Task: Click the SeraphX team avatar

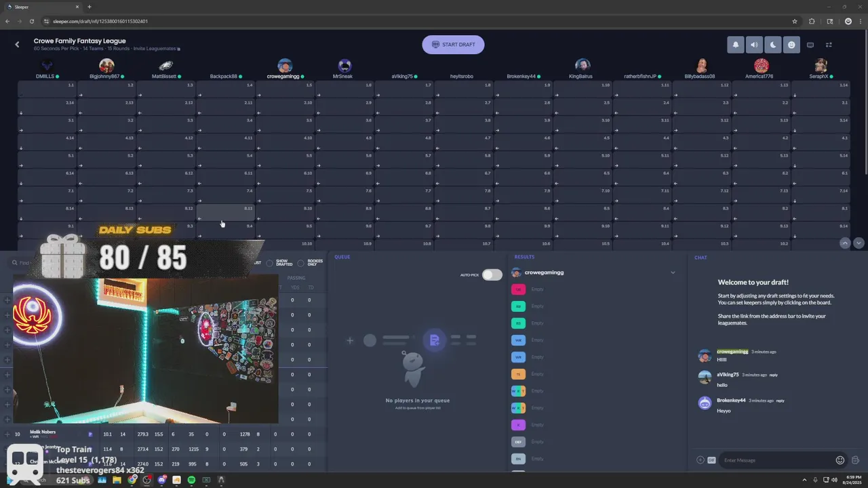Action: (821, 66)
